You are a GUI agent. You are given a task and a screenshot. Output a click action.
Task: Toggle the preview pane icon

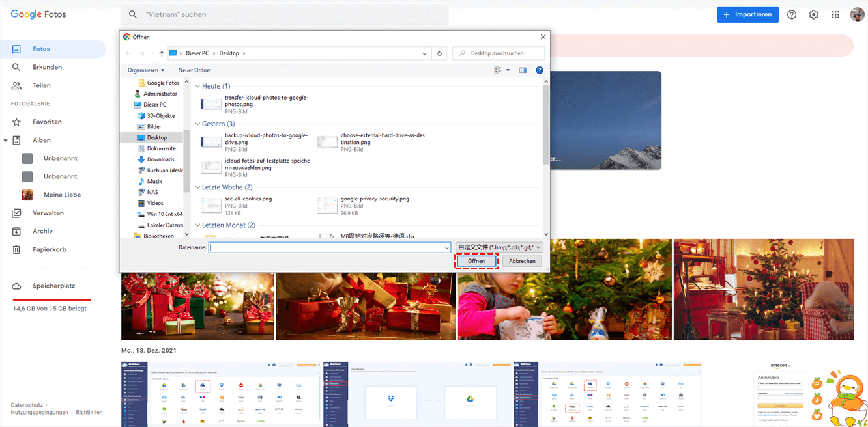[x=523, y=70]
